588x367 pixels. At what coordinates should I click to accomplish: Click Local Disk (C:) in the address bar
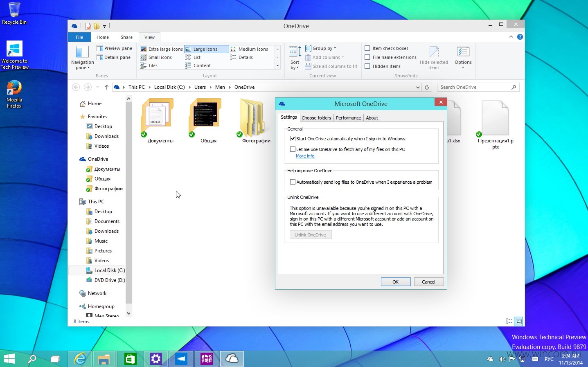169,87
